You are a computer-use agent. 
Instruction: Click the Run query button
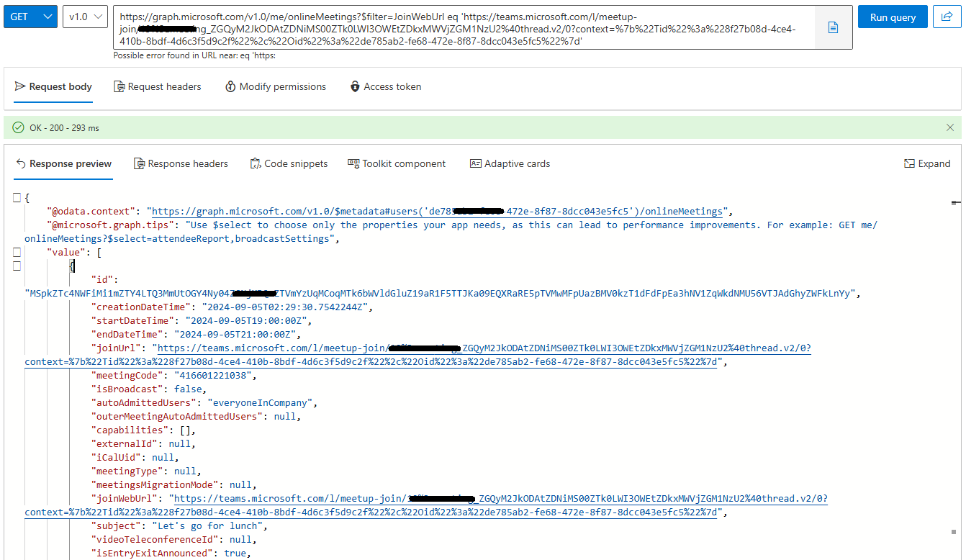point(893,17)
